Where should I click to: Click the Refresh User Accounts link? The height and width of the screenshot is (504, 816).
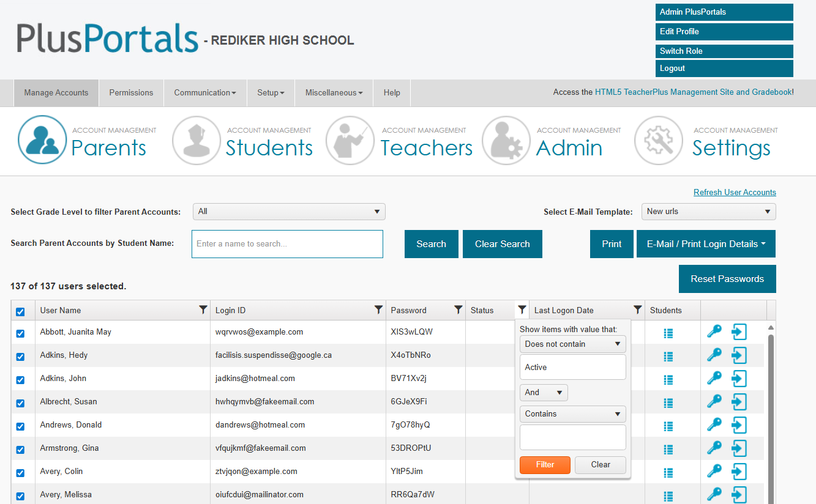click(x=735, y=193)
